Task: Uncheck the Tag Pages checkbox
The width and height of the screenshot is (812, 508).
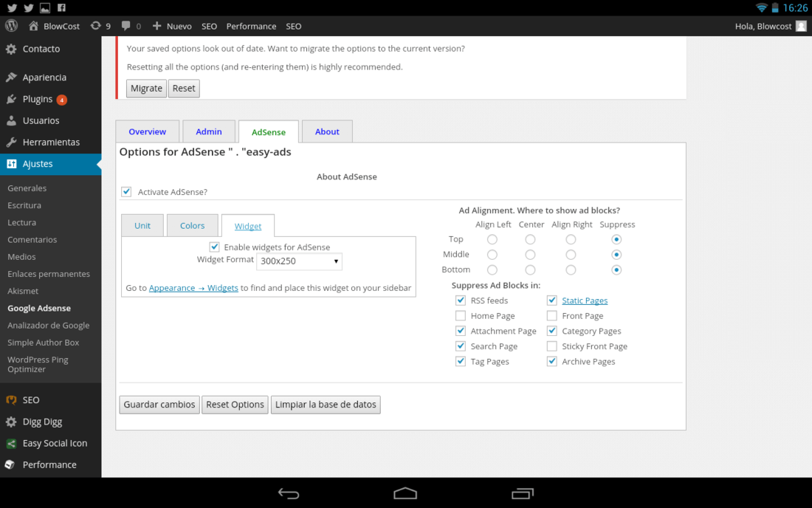Action: [x=461, y=362]
